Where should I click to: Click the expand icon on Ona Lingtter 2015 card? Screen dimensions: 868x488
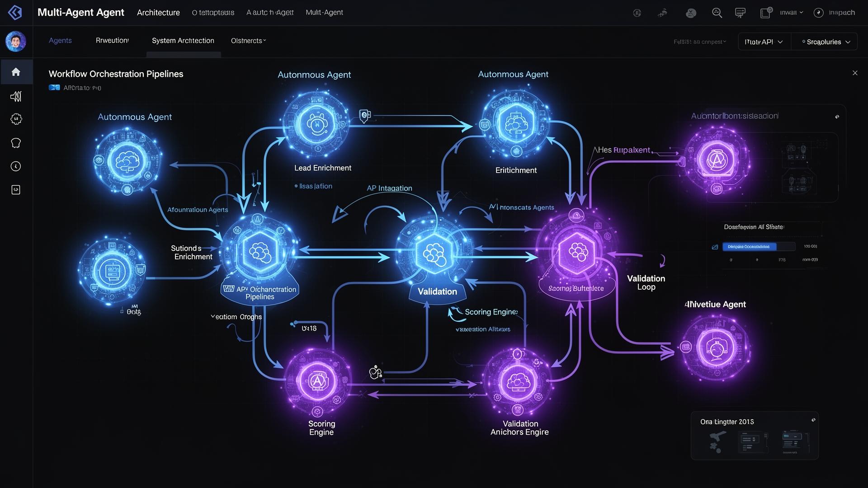[813, 420]
